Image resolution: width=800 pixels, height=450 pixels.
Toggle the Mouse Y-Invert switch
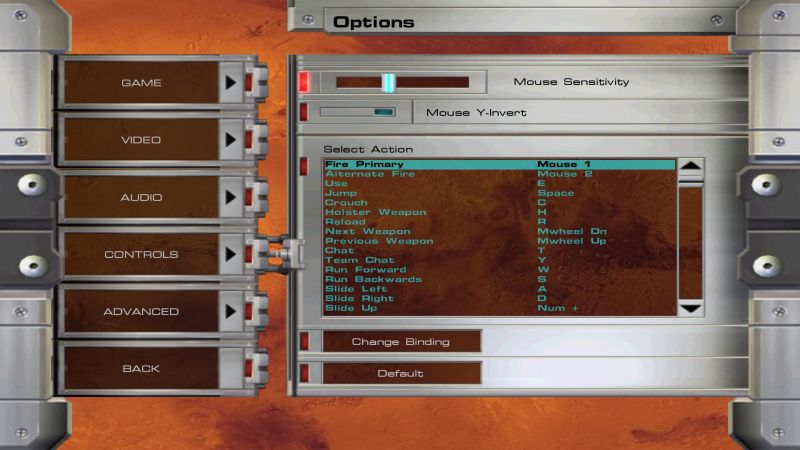coord(358,112)
